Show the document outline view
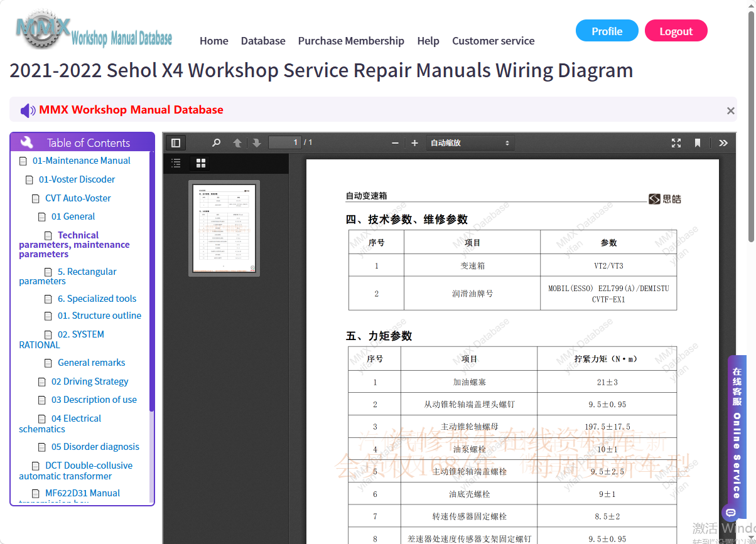This screenshot has width=756, height=544. (x=176, y=163)
